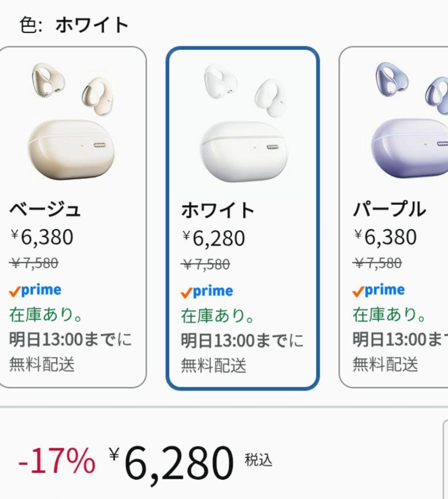This screenshot has height=499, width=448.
Task: Click the beige earbuds product image
Action: [72, 121]
